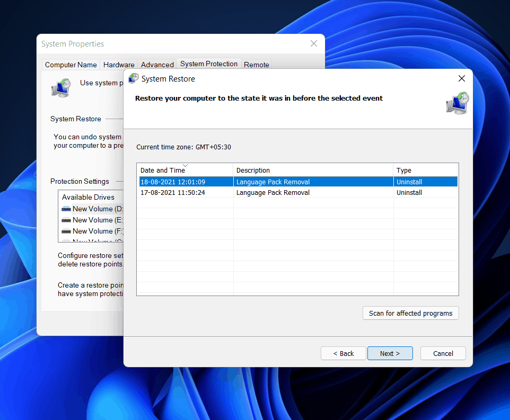Click the System Restore computer-clock icon in the header
510x420 pixels.
pos(458,103)
